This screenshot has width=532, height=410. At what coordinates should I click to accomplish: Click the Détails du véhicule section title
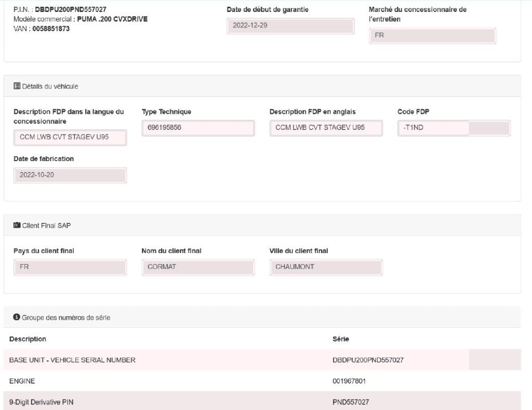[50, 86]
